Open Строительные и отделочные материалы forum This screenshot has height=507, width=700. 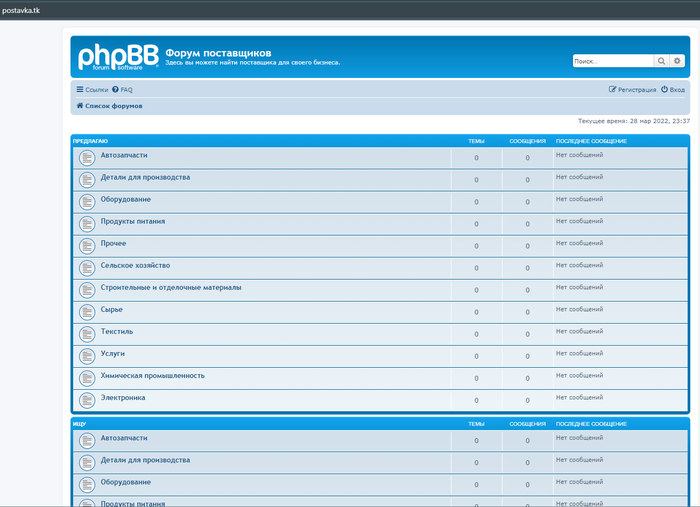(x=171, y=287)
